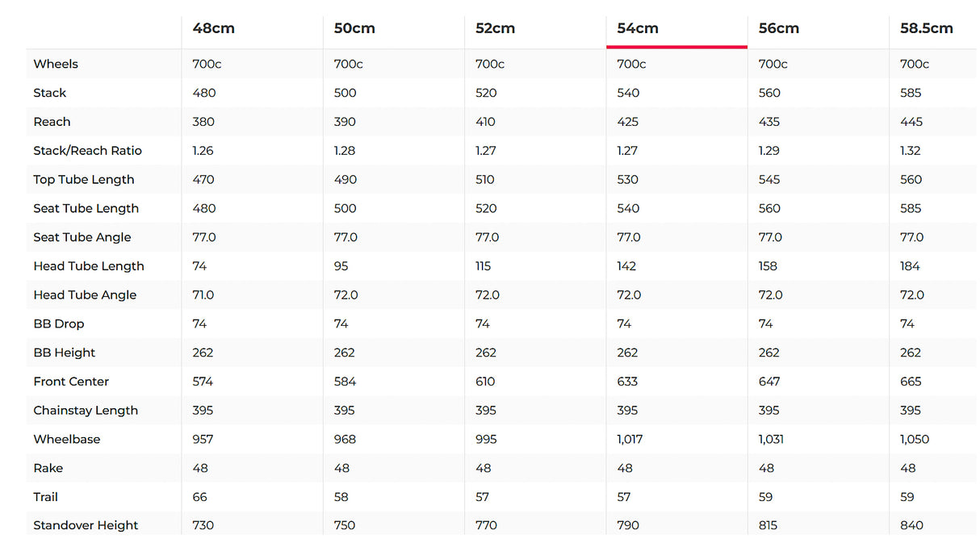Image resolution: width=980 pixels, height=551 pixels.
Task: Select the Standover Height row label
Action: [86, 526]
